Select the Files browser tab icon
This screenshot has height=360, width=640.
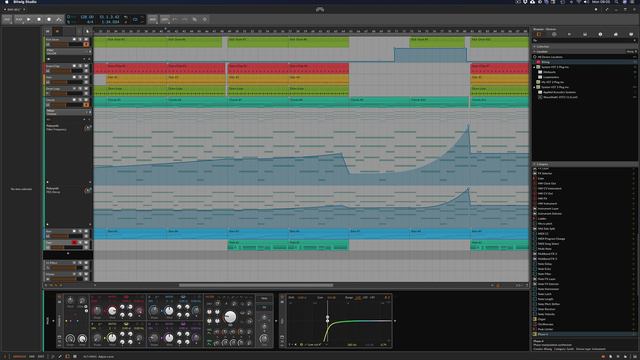(631, 35)
